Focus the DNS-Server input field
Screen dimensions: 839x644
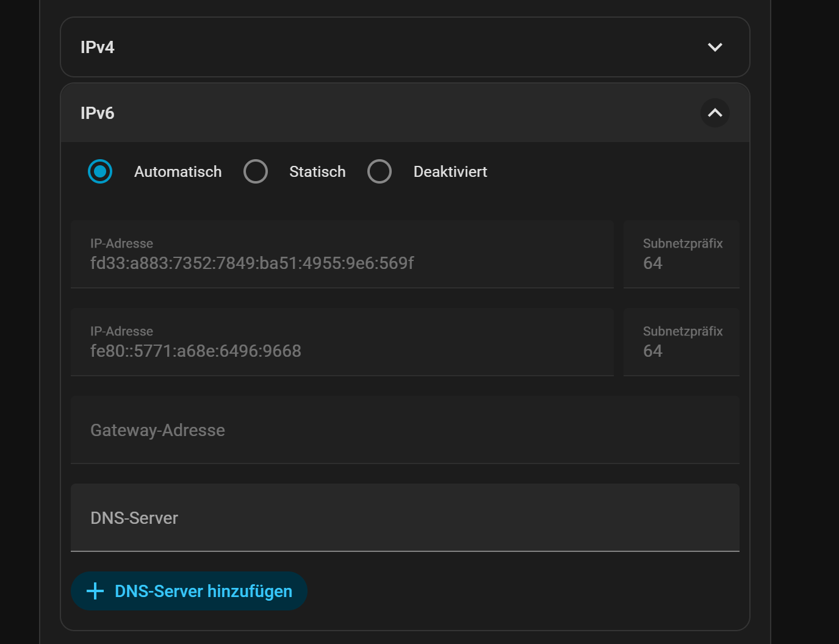pos(405,518)
